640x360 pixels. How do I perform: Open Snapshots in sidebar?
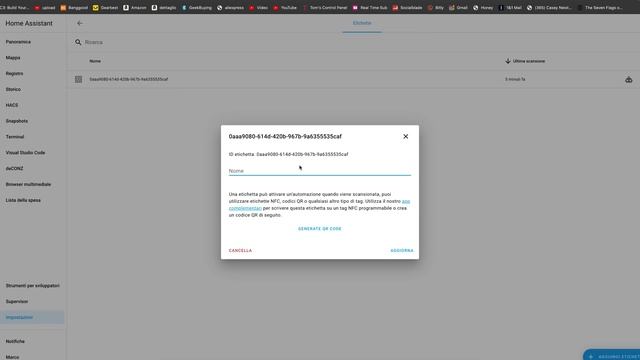pos(17,121)
